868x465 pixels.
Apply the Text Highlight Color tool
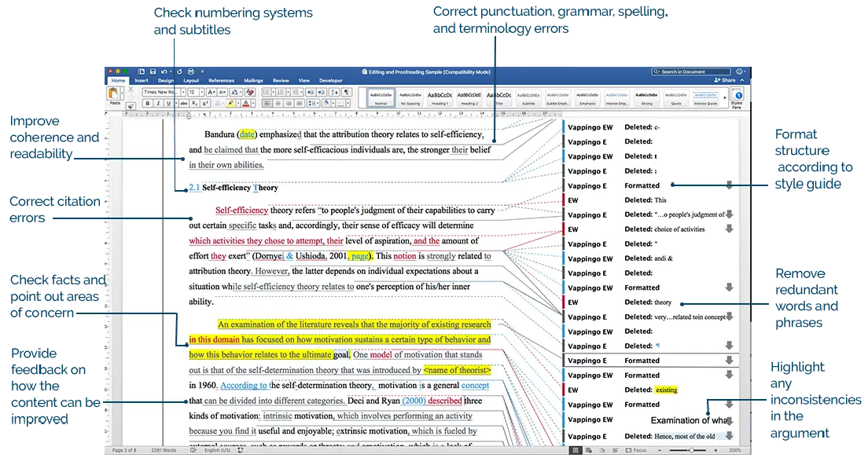231,102
